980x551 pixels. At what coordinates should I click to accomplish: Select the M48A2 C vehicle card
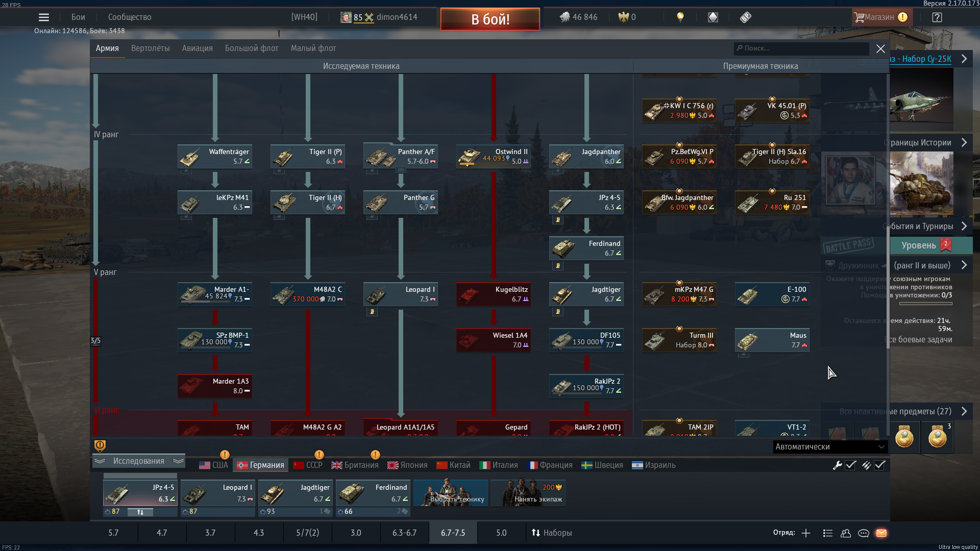[308, 294]
